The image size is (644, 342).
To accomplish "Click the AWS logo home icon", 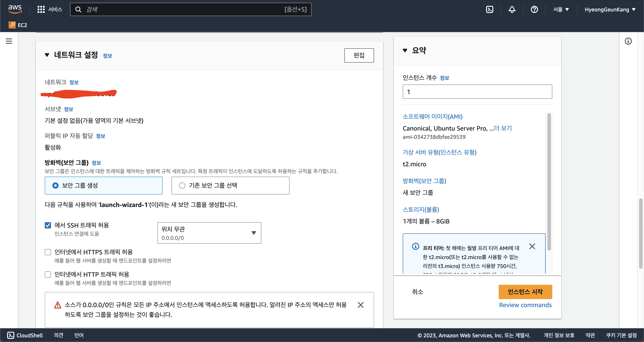I will tap(15, 9).
